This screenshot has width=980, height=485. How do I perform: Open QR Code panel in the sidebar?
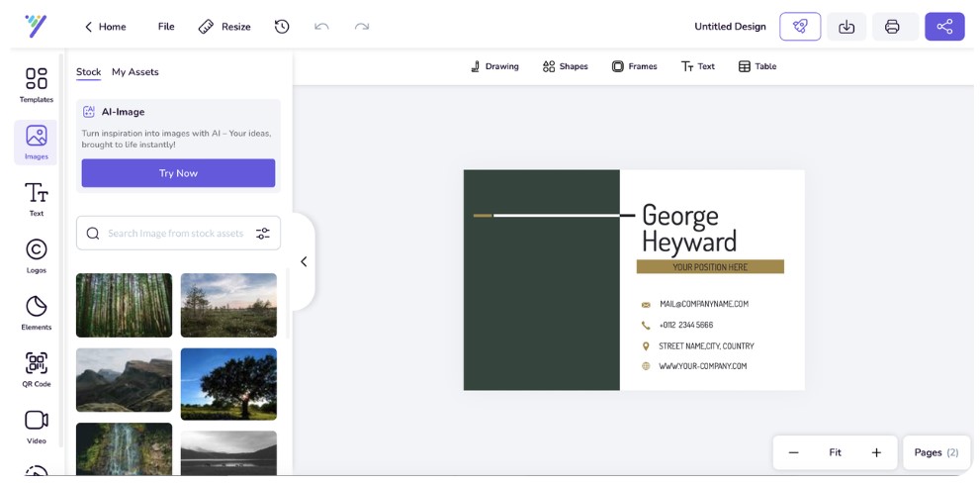pos(37,370)
